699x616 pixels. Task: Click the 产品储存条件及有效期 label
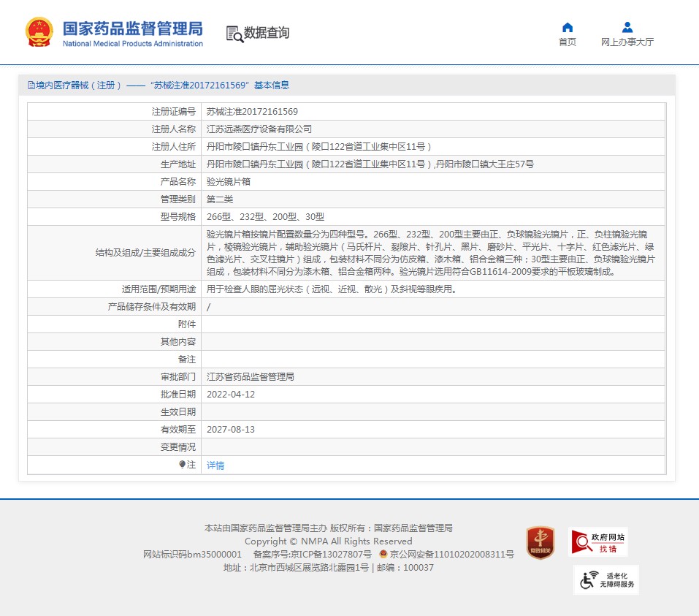coord(152,307)
